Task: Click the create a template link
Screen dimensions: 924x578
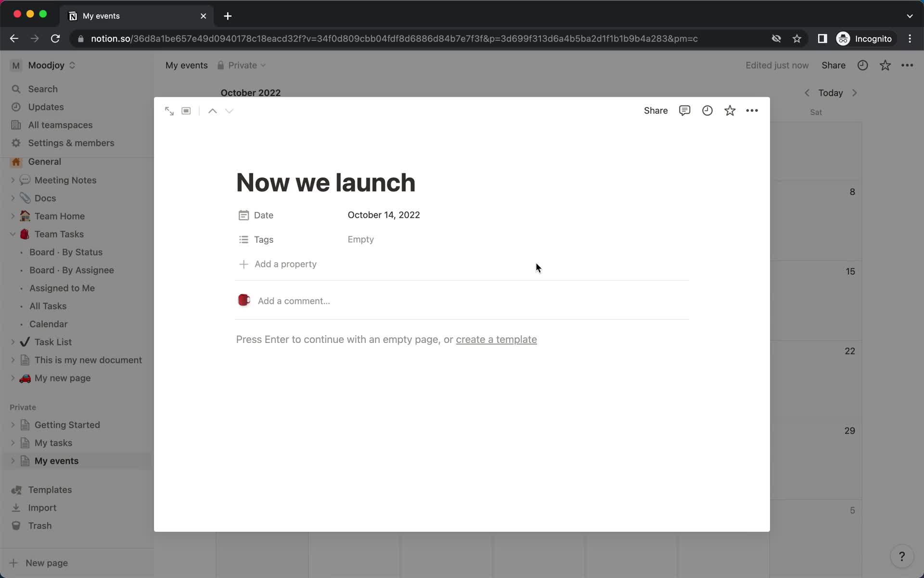Action: 496,339
